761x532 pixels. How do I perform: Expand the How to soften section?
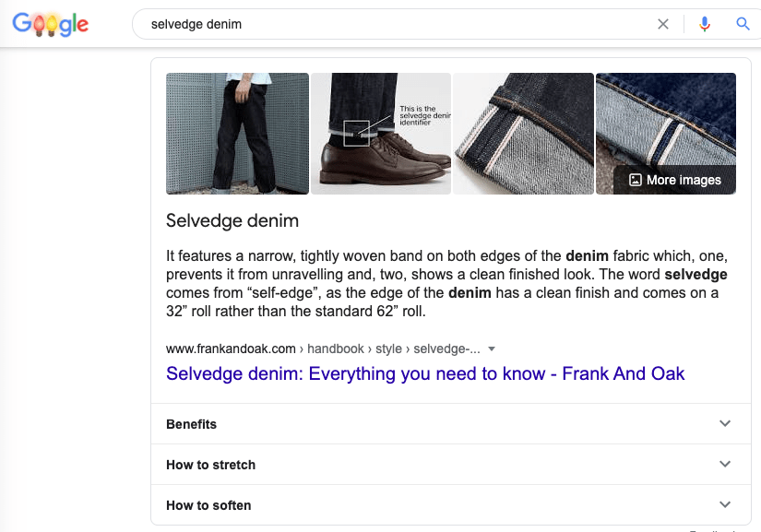[x=725, y=504]
